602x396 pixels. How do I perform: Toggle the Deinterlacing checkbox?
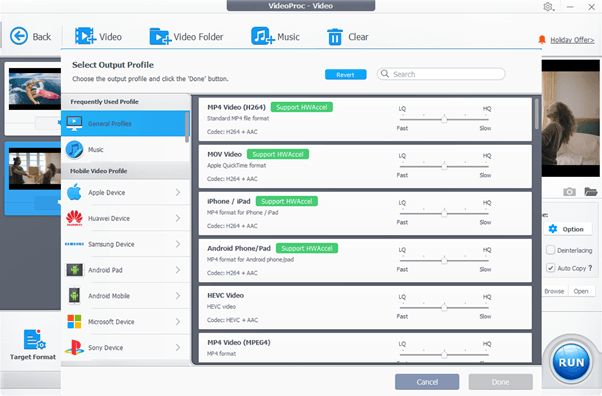551,250
